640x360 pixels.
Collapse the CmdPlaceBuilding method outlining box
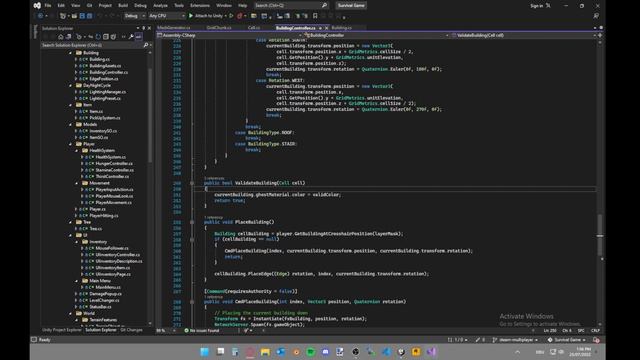pos(192,302)
